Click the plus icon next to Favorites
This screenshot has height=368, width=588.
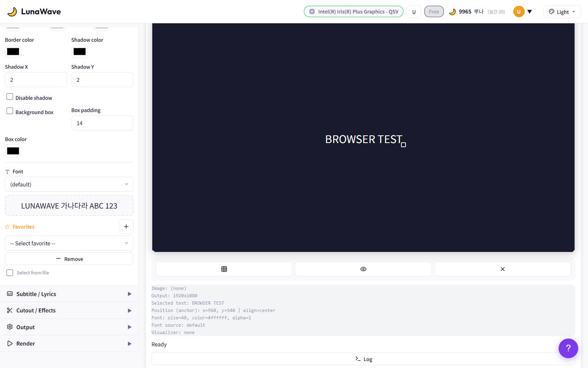click(x=126, y=227)
